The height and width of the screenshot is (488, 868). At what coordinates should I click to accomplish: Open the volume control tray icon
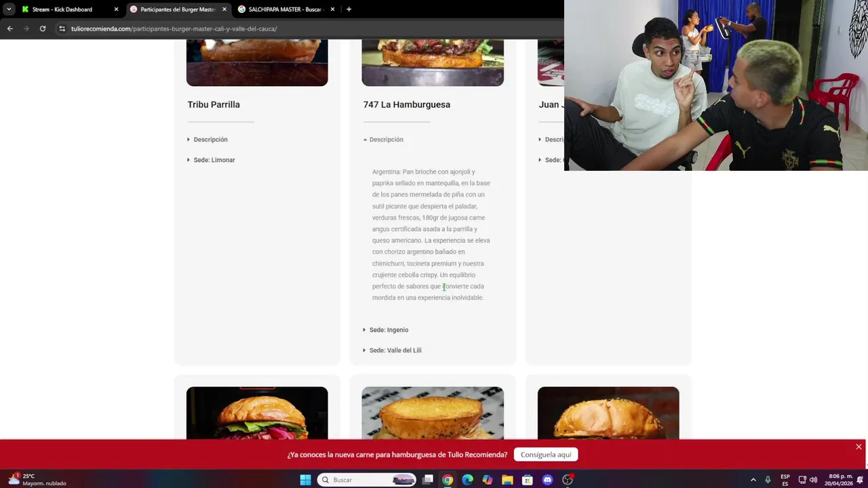[813, 480]
